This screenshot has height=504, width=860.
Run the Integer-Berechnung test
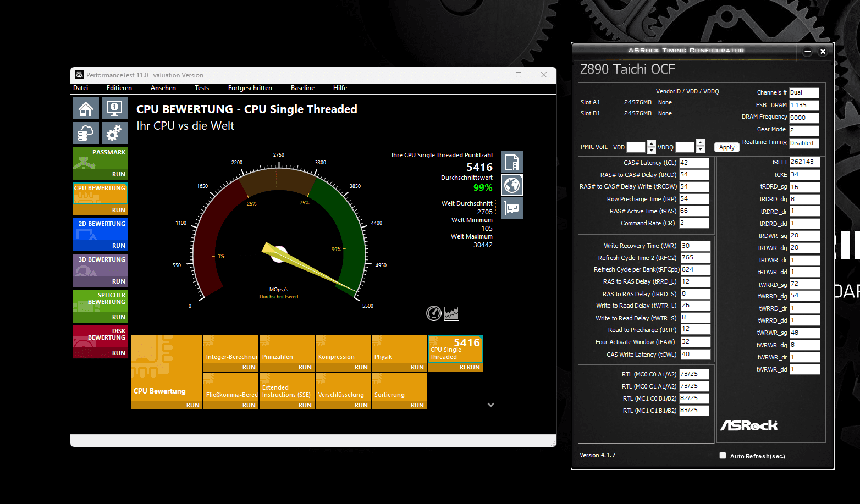click(x=249, y=367)
